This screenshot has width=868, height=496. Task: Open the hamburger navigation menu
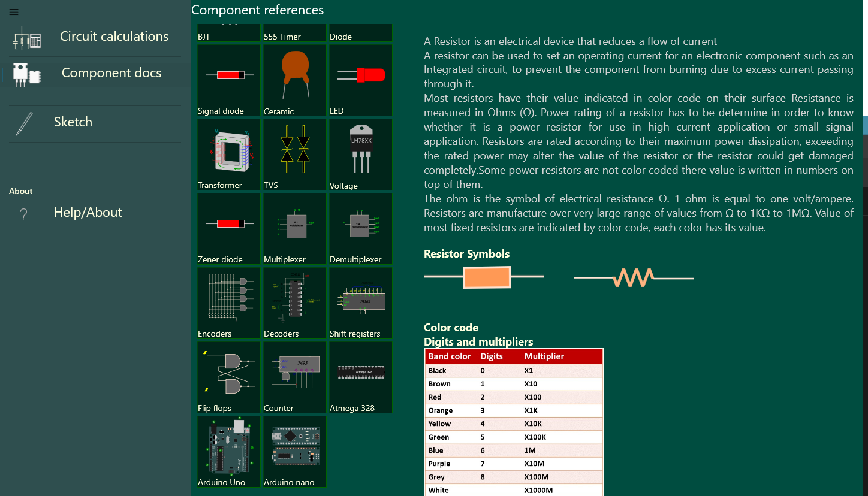click(x=14, y=12)
